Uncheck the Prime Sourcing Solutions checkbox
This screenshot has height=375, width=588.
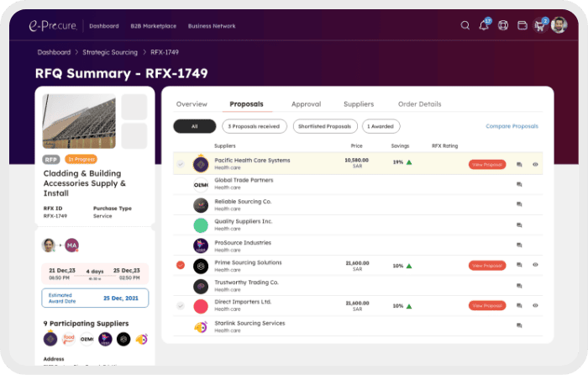click(181, 266)
